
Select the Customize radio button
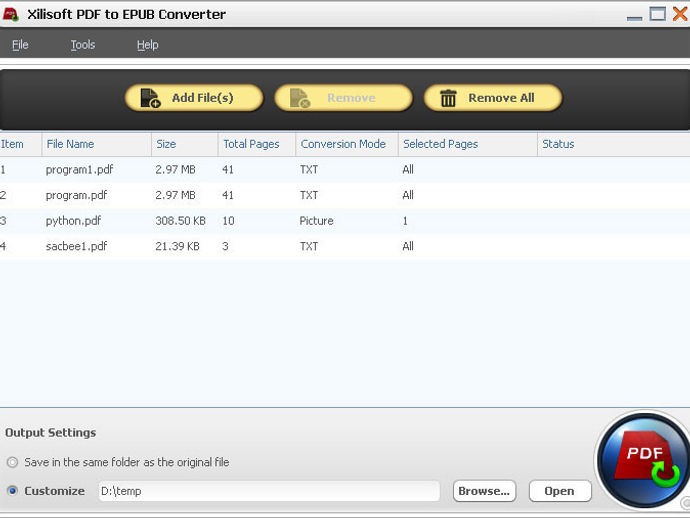coord(12,491)
